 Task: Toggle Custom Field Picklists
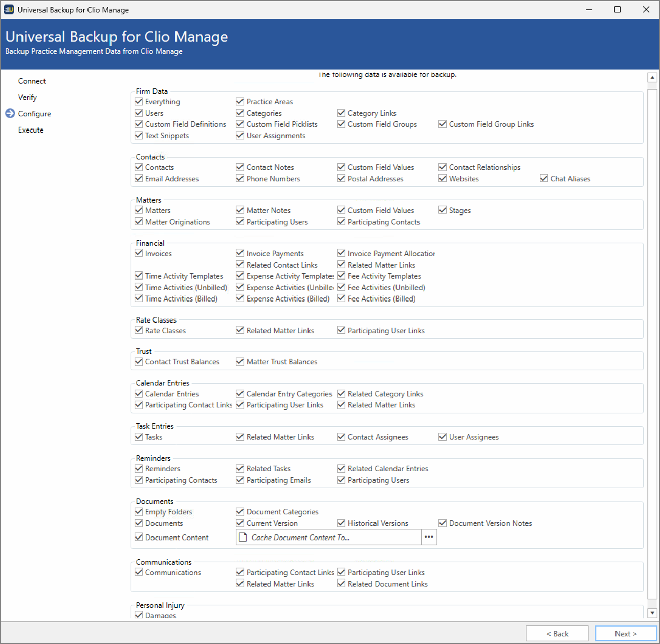click(x=240, y=124)
